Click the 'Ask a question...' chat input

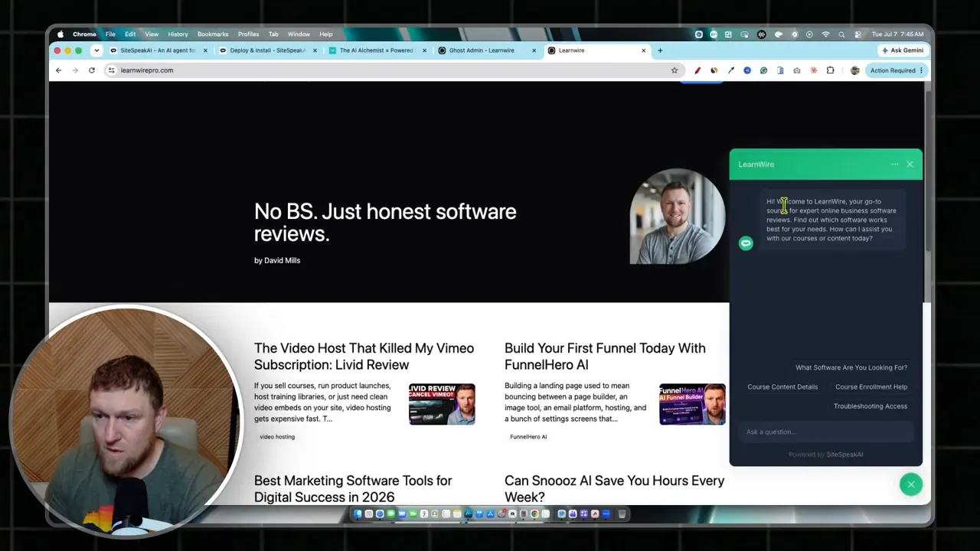coord(826,432)
